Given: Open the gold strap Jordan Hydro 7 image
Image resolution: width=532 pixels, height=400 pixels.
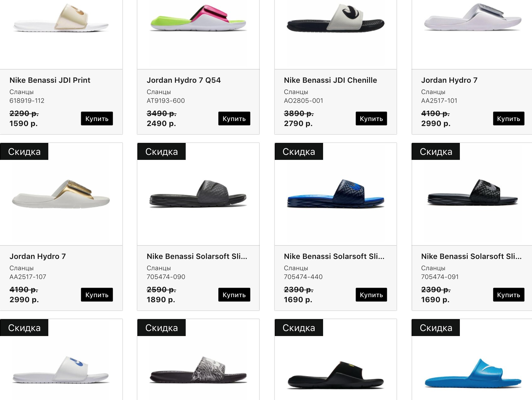Looking at the screenshot, I should tap(61, 194).
